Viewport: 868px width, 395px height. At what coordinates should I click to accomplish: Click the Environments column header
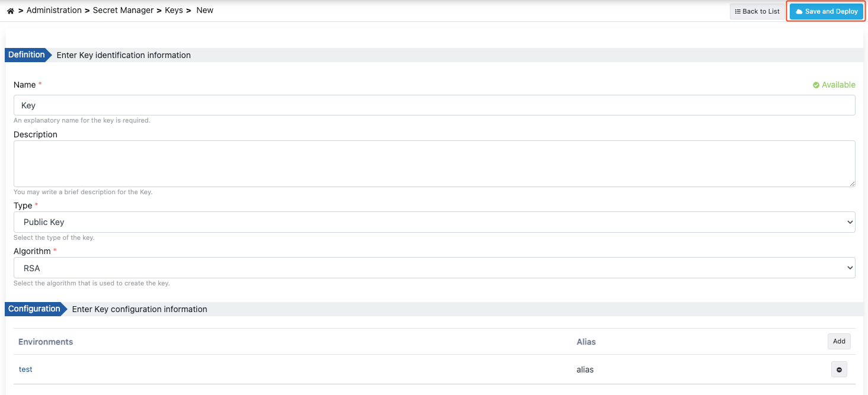point(46,342)
